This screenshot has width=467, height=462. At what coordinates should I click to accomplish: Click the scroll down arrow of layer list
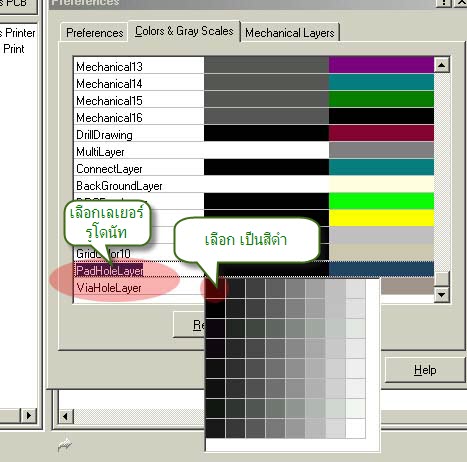point(442,295)
